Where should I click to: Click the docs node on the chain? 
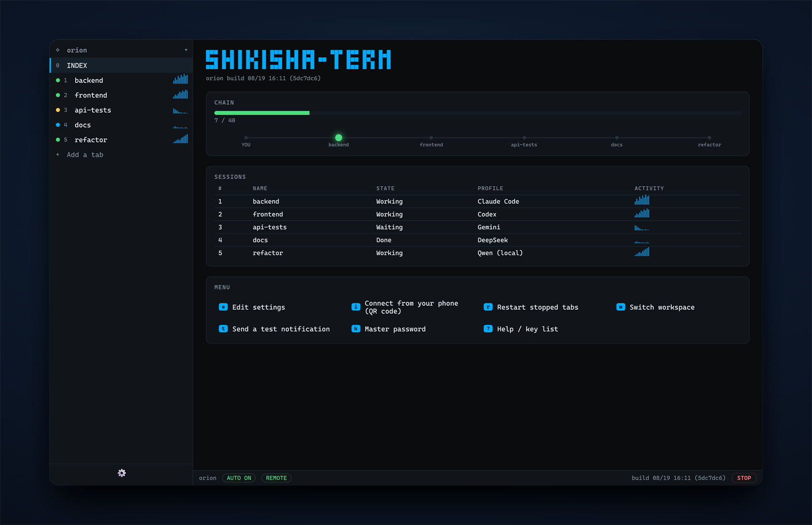pos(617,138)
